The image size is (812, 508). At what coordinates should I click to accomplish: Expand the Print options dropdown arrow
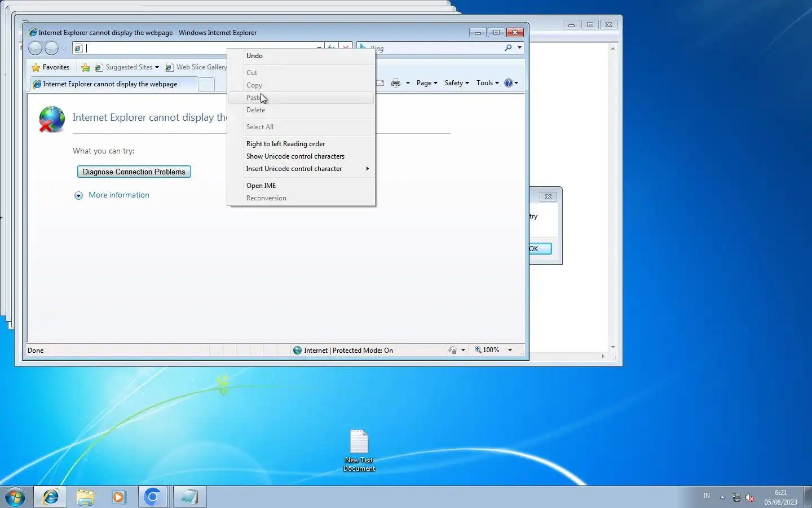tap(408, 83)
